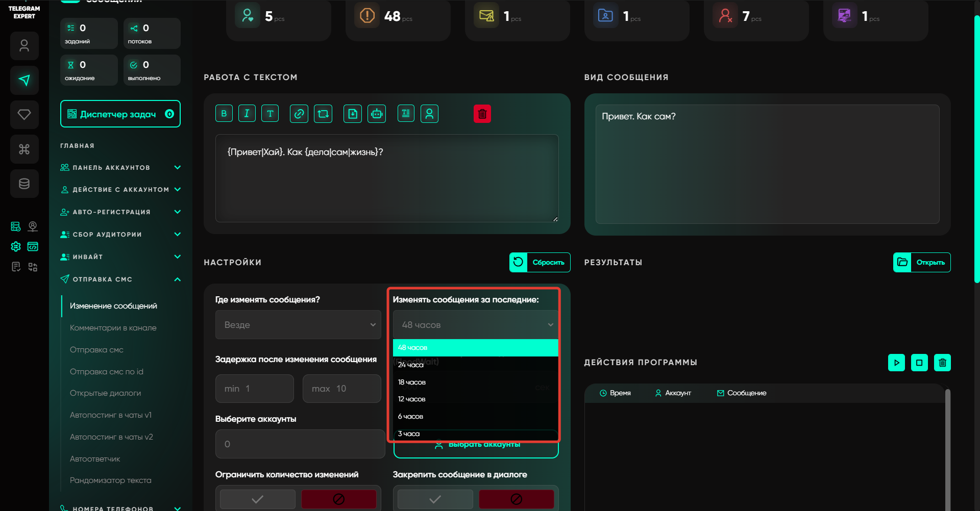Click the Italic formatting icon
Viewport: 980px width, 511px height.
(247, 114)
